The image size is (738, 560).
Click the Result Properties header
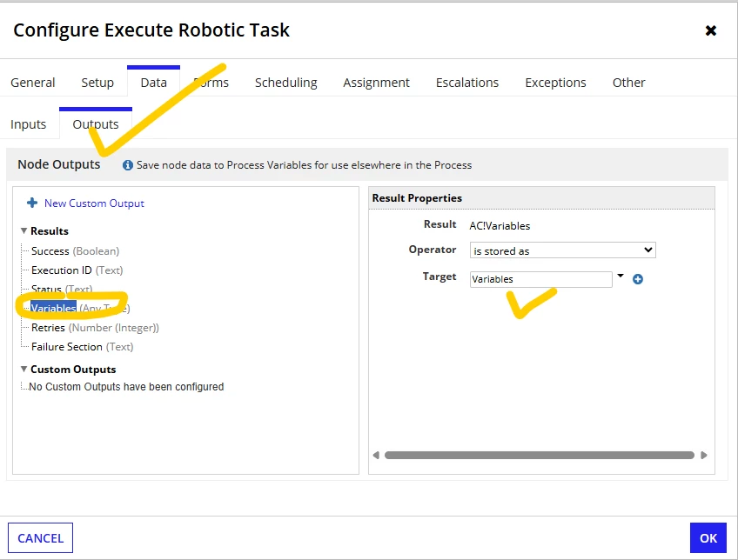coord(417,198)
